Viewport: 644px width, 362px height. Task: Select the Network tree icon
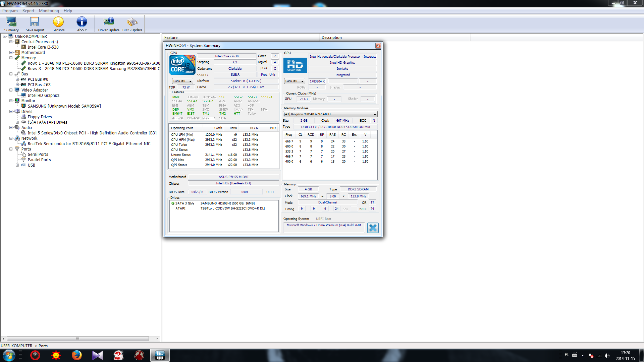pyautogui.click(x=17, y=138)
